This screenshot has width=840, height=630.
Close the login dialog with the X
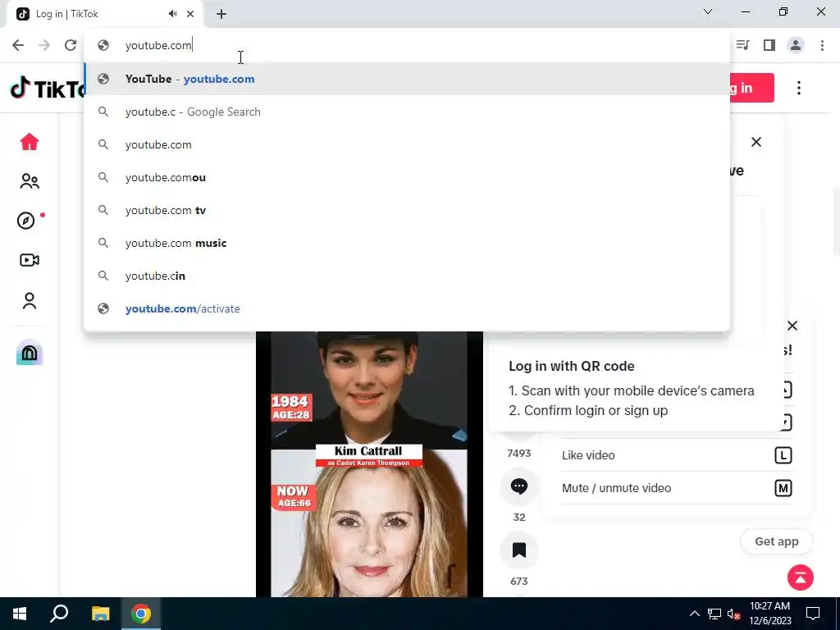(x=756, y=142)
